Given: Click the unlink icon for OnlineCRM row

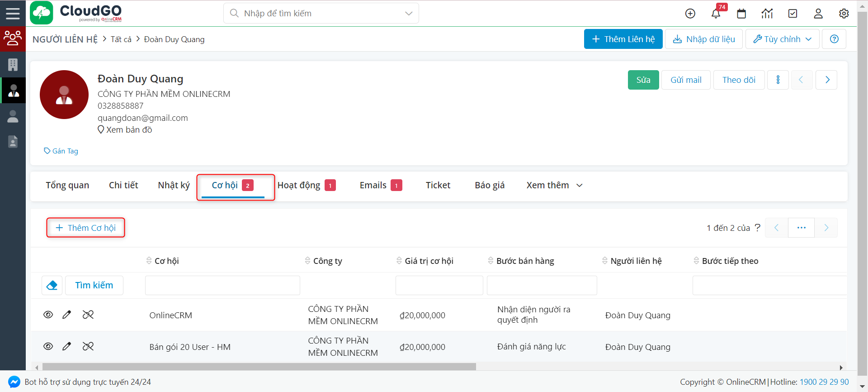Looking at the screenshot, I should coord(88,315).
